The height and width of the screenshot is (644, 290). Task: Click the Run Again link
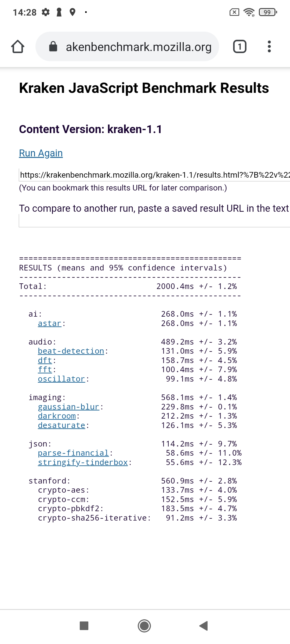point(41,153)
